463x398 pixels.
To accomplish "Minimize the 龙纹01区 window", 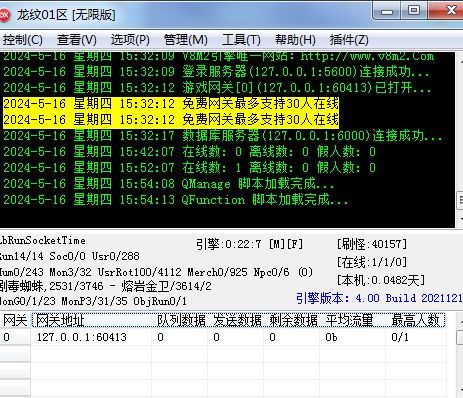I will pyautogui.click(x=387, y=11).
